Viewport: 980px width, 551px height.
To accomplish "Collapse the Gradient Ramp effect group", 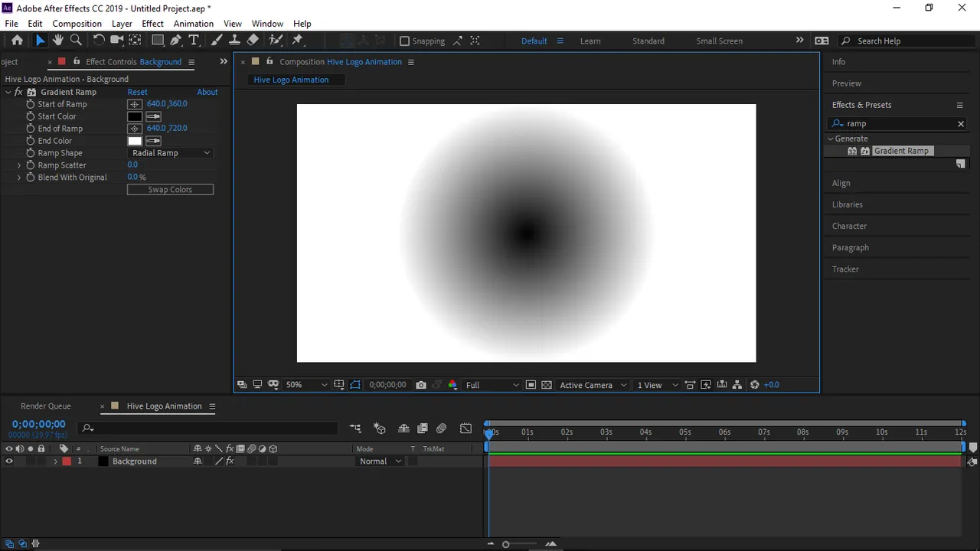I will coord(8,92).
